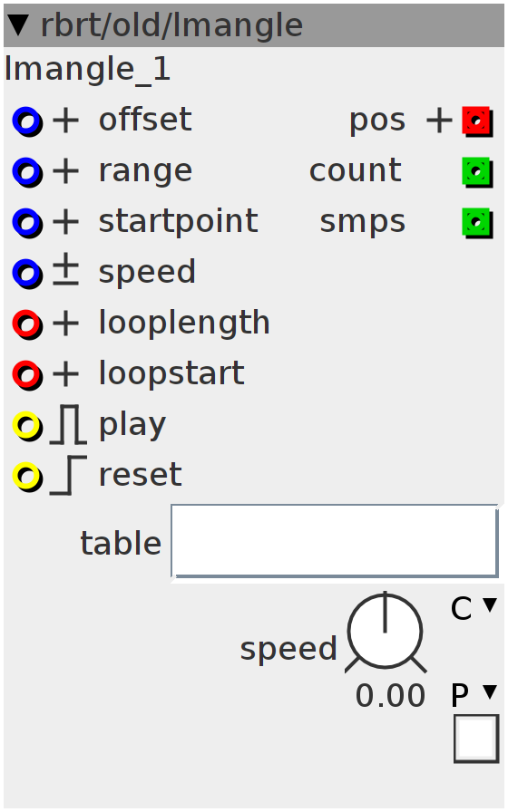Image resolution: width=508 pixels, height=812 pixels.
Task: Open the C dropdown arrow
Action: [490, 604]
